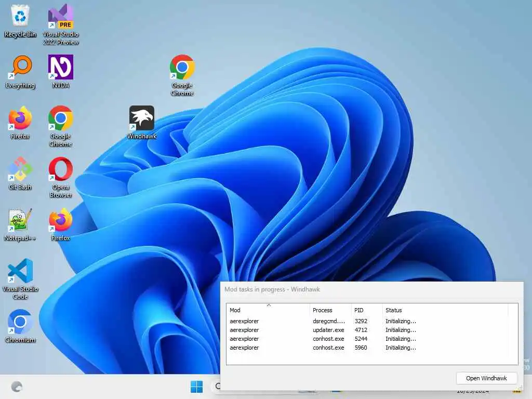The image size is (532, 399).
Task: Open the Windows Start menu
Action: pos(197,387)
